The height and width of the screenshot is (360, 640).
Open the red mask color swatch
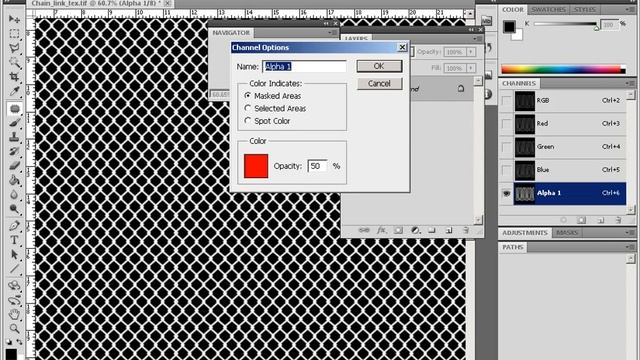point(256,166)
